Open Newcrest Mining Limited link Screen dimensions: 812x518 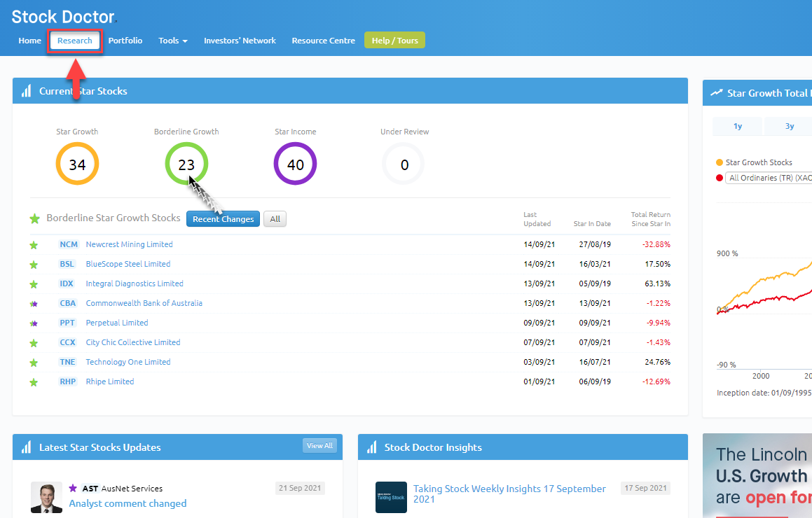[x=130, y=244]
